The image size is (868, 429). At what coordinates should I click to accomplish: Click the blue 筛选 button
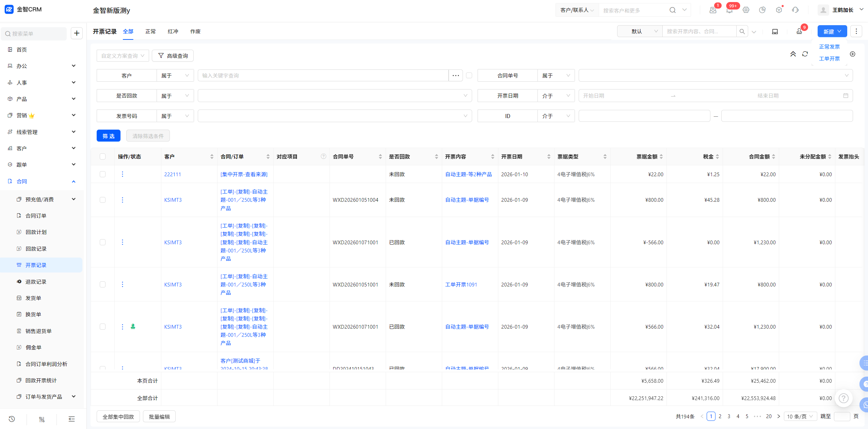[x=109, y=136]
